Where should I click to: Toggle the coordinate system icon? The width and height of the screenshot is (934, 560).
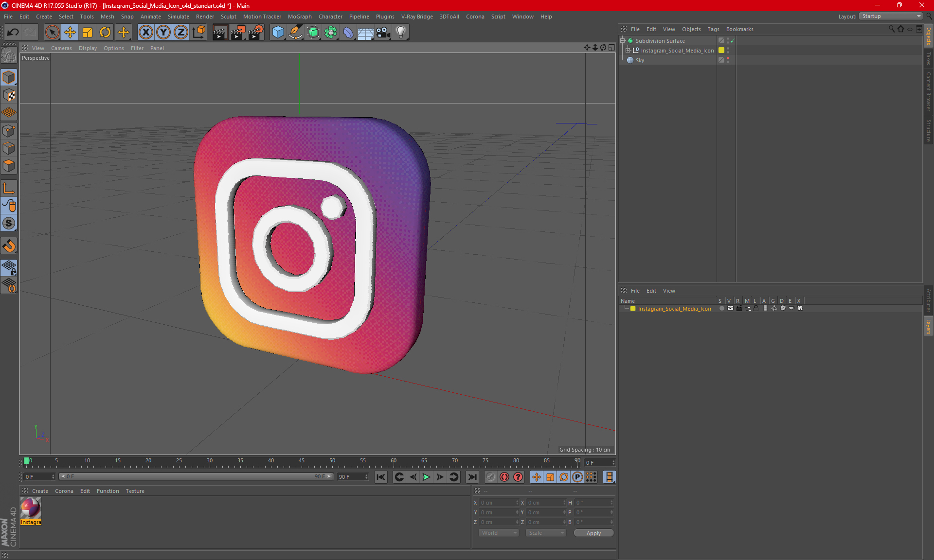pos(199,32)
